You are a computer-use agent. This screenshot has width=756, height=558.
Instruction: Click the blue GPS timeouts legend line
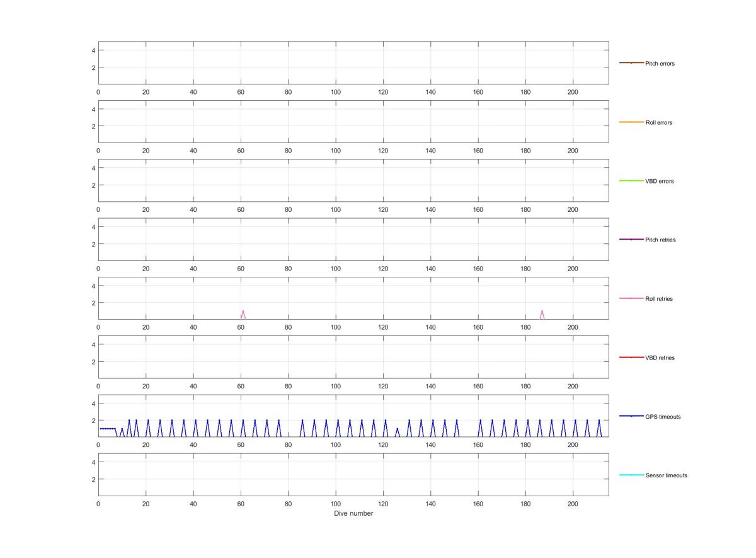point(631,416)
